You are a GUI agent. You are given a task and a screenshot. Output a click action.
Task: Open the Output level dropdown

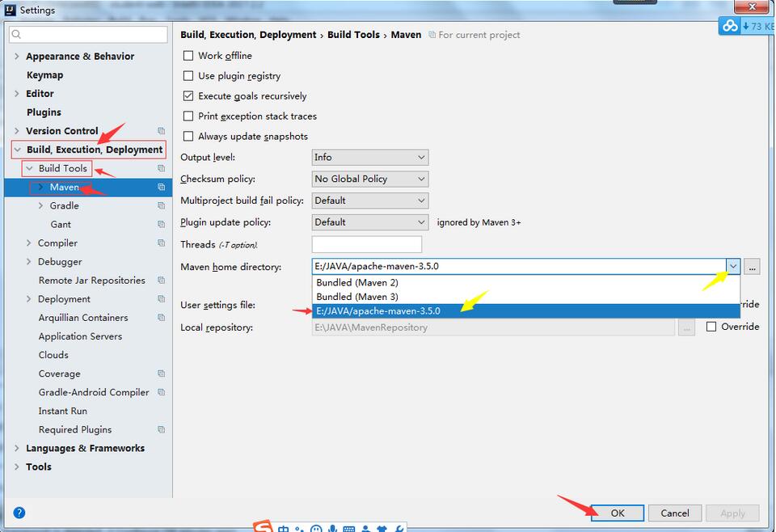point(369,158)
